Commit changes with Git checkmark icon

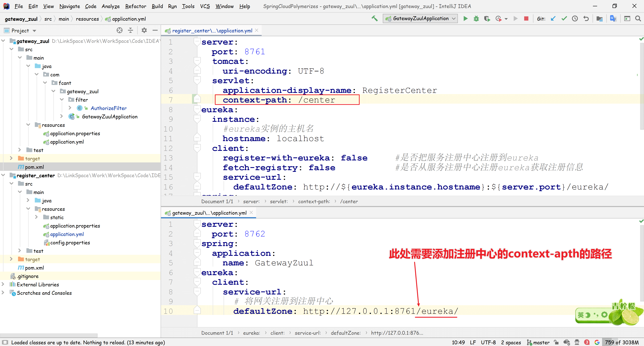click(x=564, y=18)
